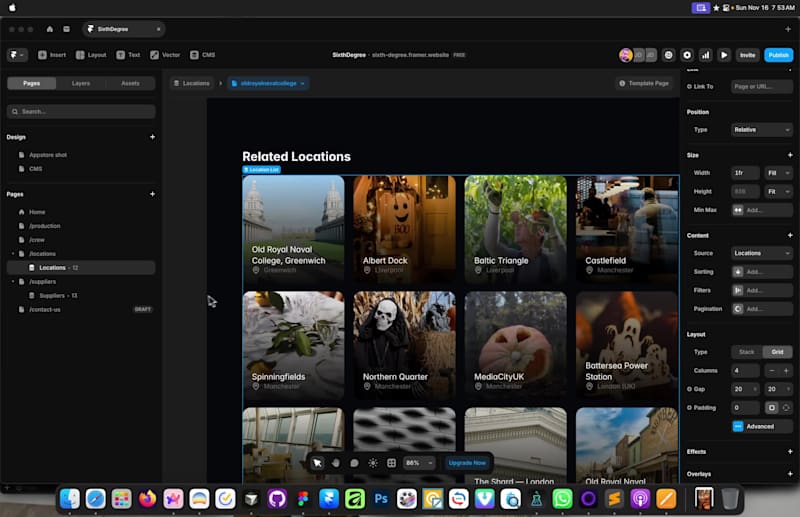800x517 pixels.
Task: Click the comment tool in bottom toolbar
Action: pos(354,463)
